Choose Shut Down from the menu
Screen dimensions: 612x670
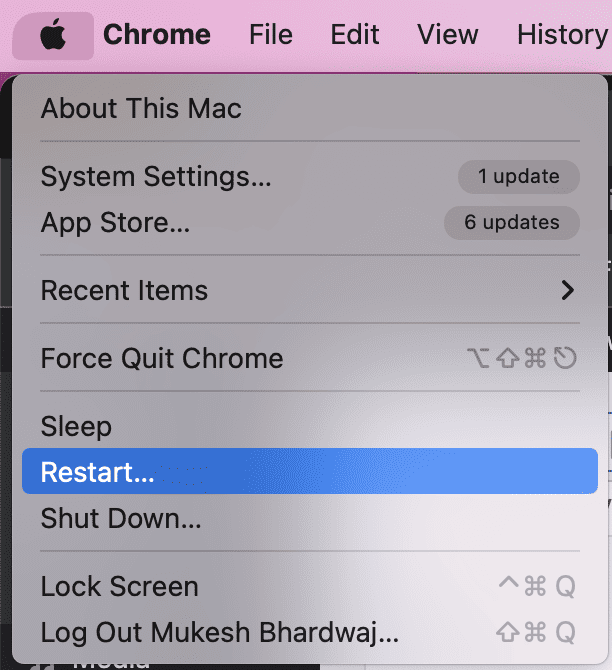tap(121, 518)
